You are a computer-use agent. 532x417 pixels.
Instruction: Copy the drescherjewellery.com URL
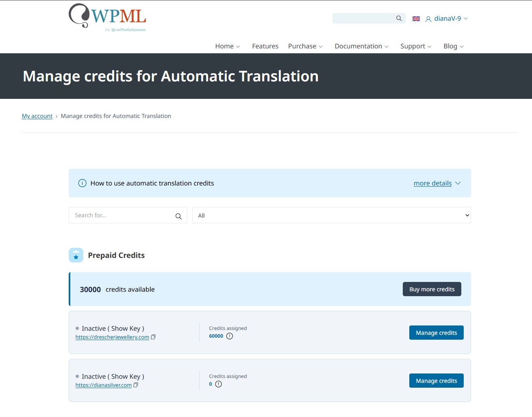pyautogui.click(x=153, y=337)
